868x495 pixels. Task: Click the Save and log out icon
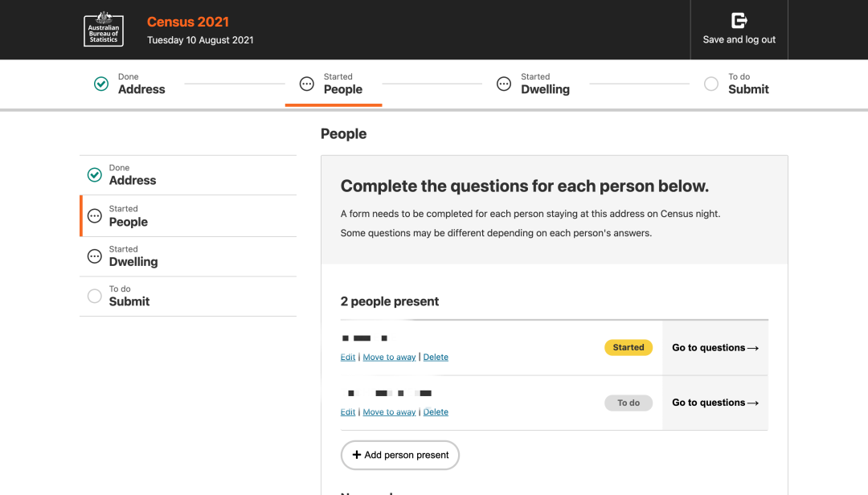(x=739, y=21)
